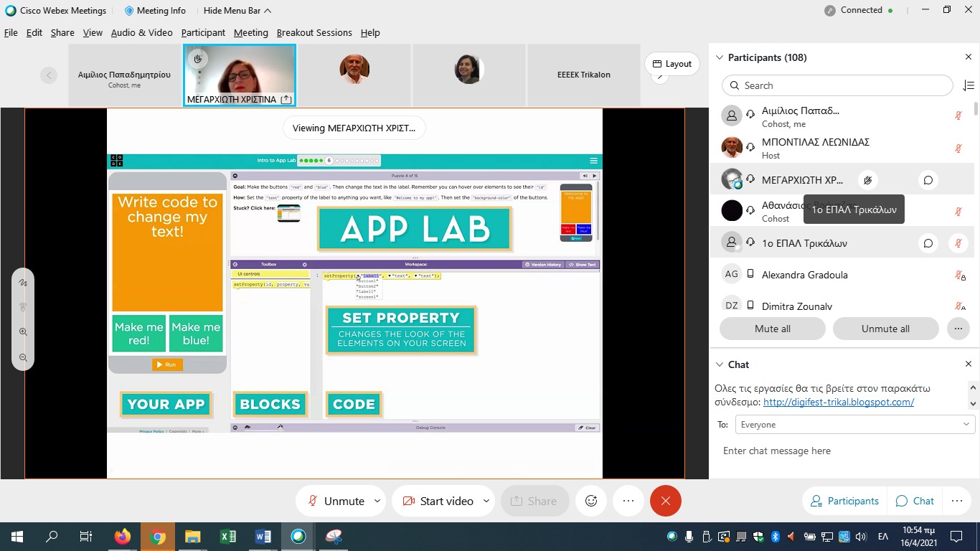Select EEEEK Trikalon video tile

coord(584,75)
